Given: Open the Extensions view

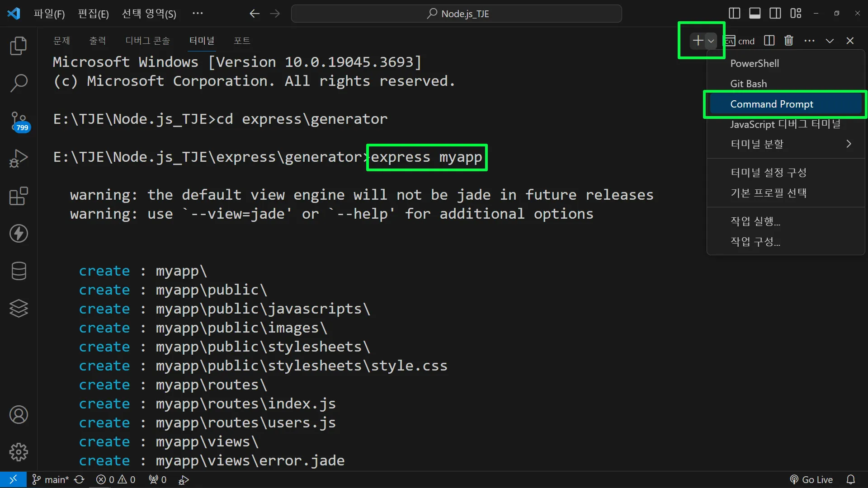Looking at the screenshot, I should click(x=19, y=196).
